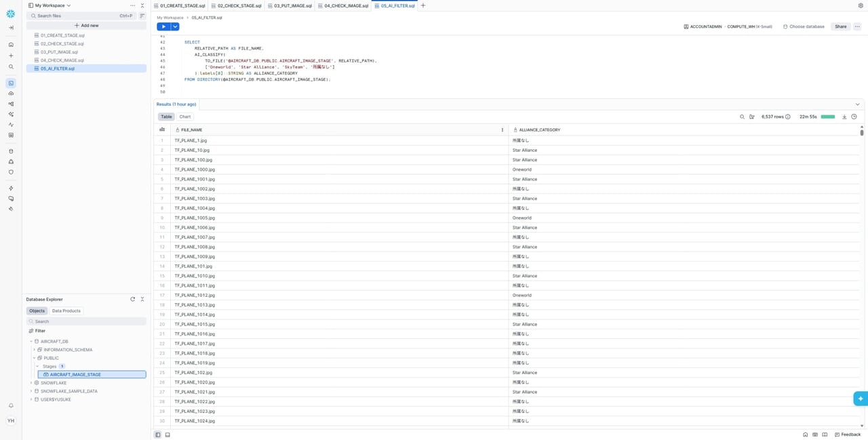The image size is (868, 440).
Task: Toggle the left sidebar panel visibility
Action: point(158,435)
